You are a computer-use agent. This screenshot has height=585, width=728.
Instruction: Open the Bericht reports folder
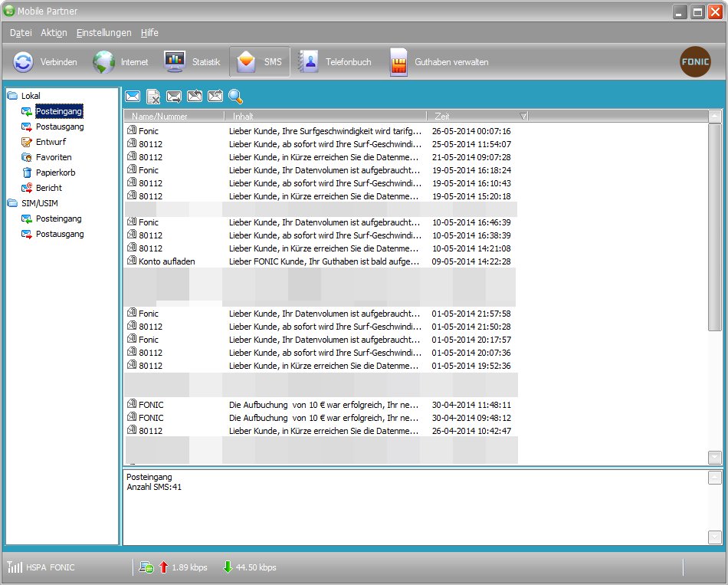(49, 188)
